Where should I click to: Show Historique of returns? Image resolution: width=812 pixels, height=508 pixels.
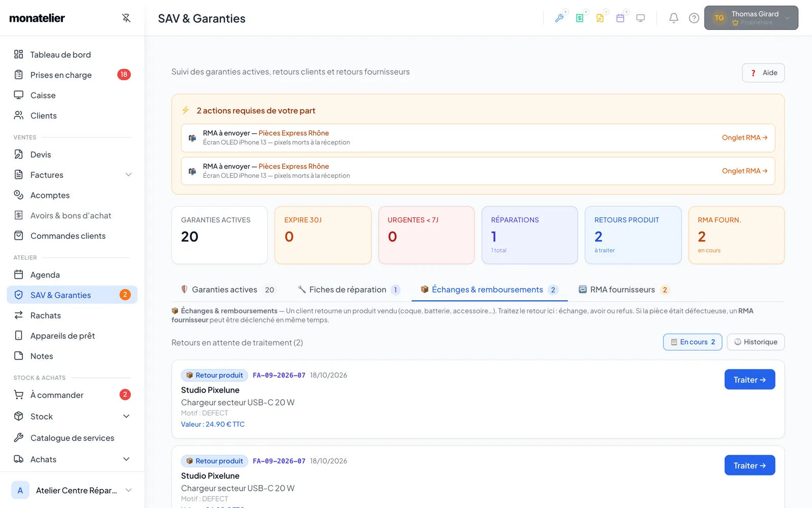756,342
